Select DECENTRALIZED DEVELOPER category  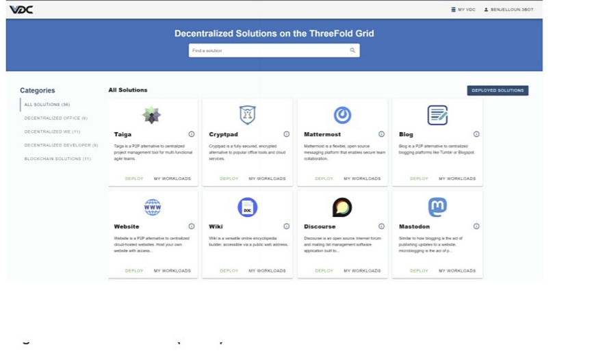tap(61, 145)
